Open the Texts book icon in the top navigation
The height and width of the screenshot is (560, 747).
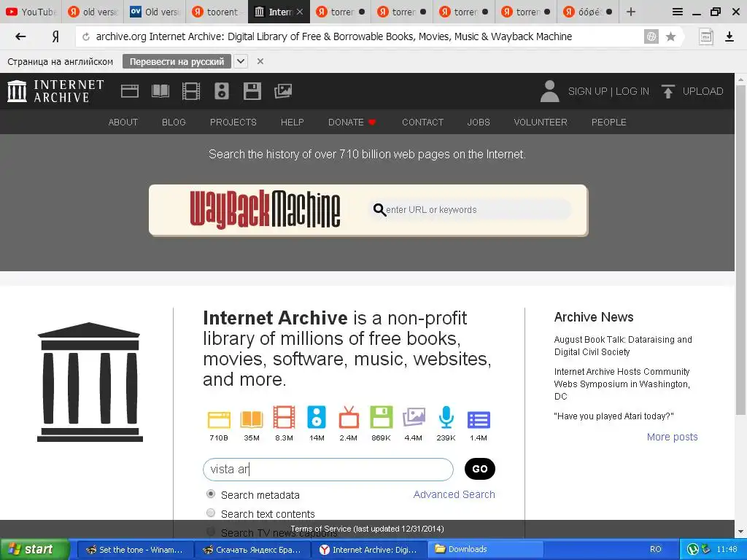coord(160,91)
